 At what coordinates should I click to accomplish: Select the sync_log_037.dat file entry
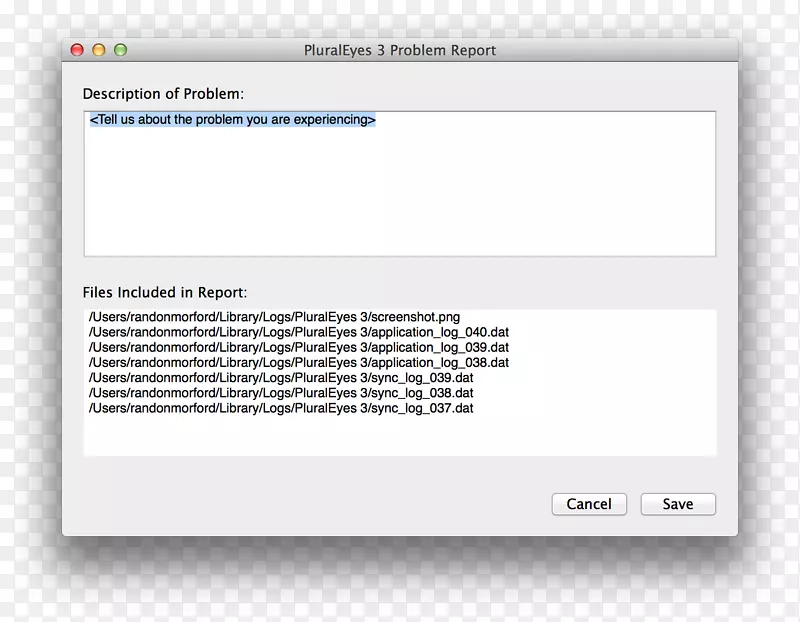pyautogui.click(x=281, y=408)
